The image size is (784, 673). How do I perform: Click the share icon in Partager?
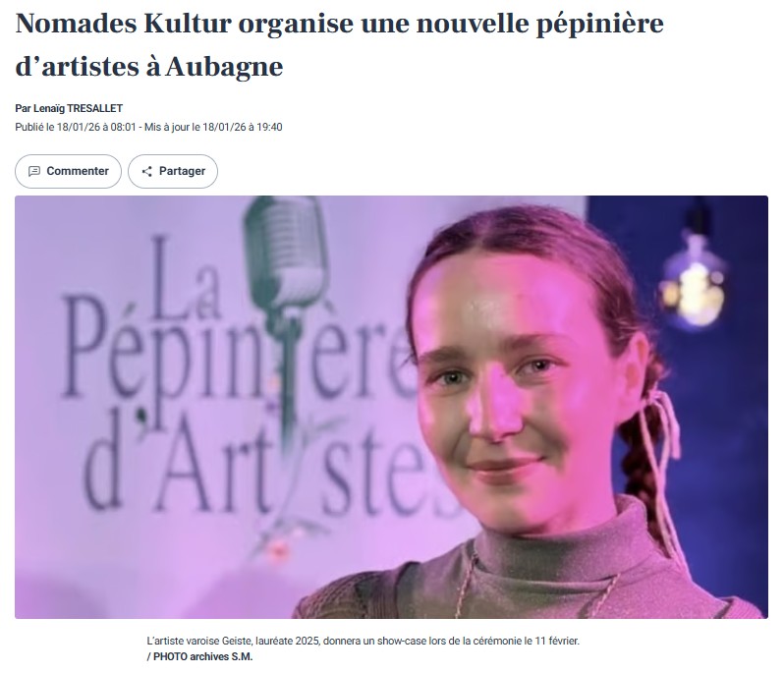click(147, 172)
